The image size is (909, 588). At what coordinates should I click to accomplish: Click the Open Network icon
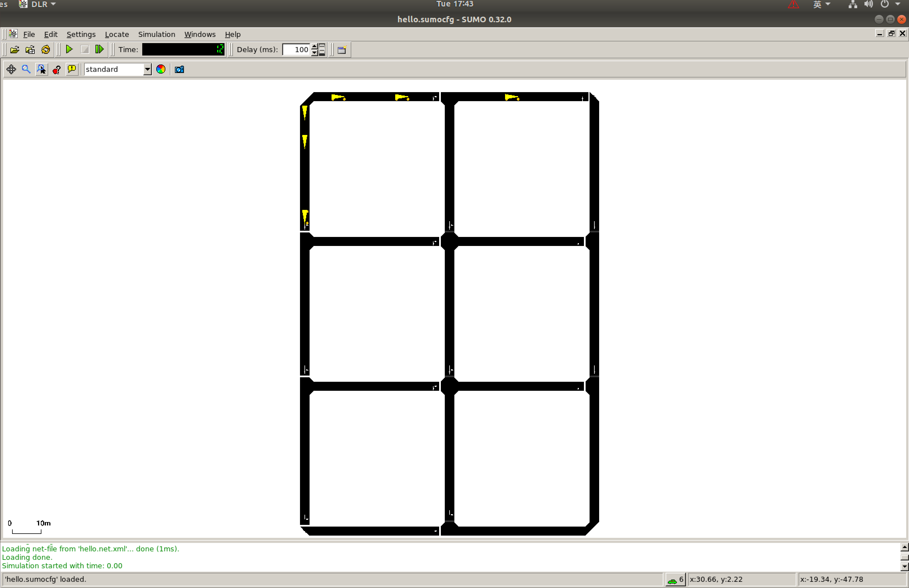point(30,50)
